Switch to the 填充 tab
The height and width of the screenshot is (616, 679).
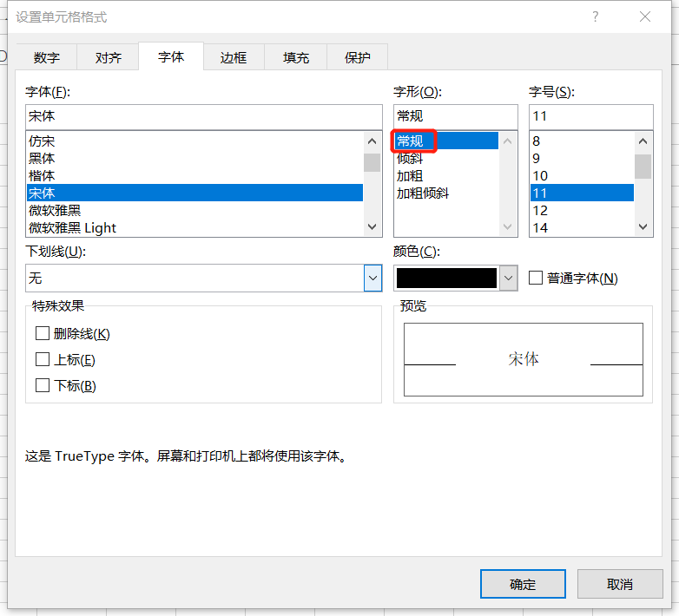[x=296, y=57]
